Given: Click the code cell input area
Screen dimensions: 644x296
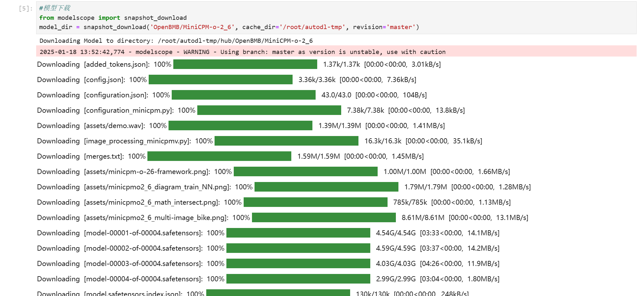Looking at the screenshot, I should [336, 18].
